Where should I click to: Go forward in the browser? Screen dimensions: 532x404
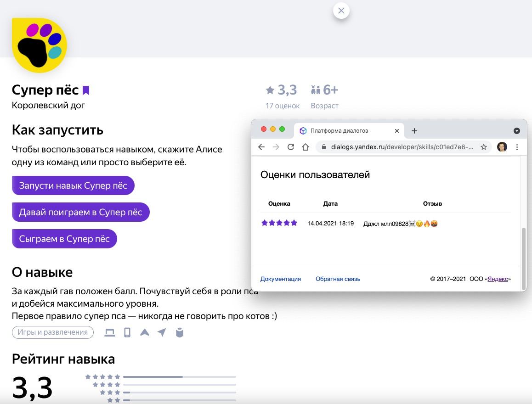[x=276, y=147]
